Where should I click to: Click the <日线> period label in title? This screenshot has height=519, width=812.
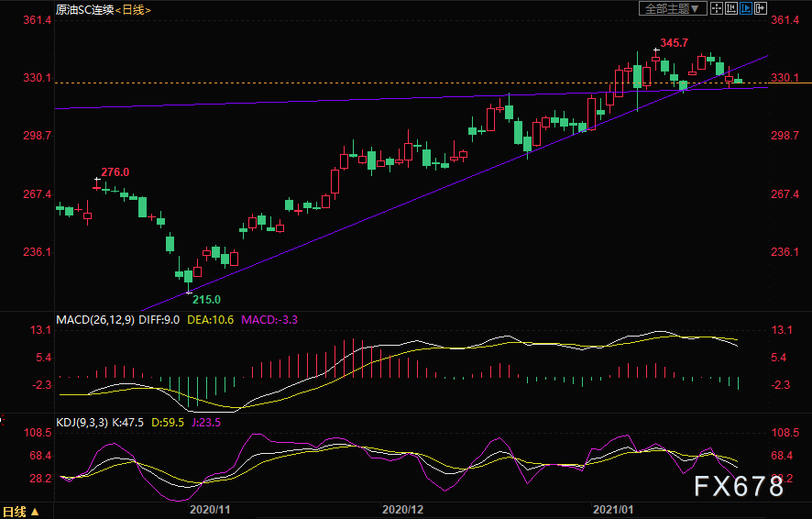point(133,9)
